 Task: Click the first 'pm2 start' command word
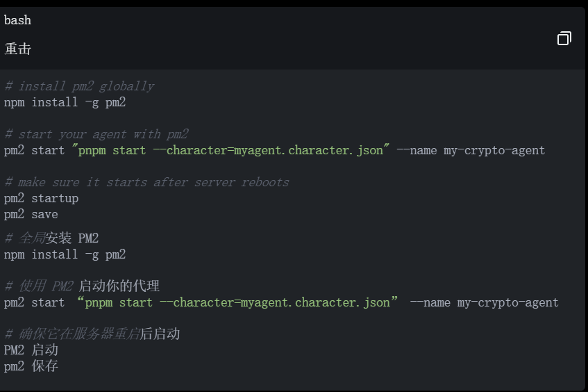pos(35,150)
